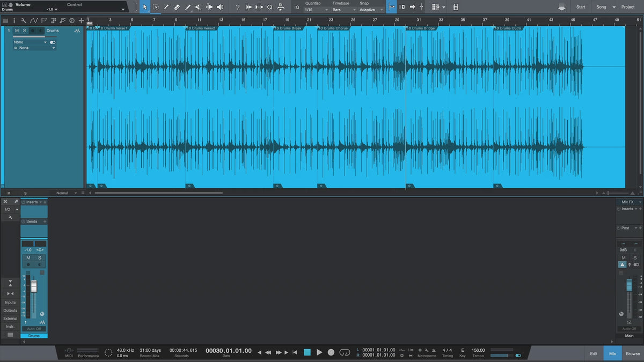644x362 pixels.
Task: Open the track inspector info icon
Action: [x=14, y=20]
